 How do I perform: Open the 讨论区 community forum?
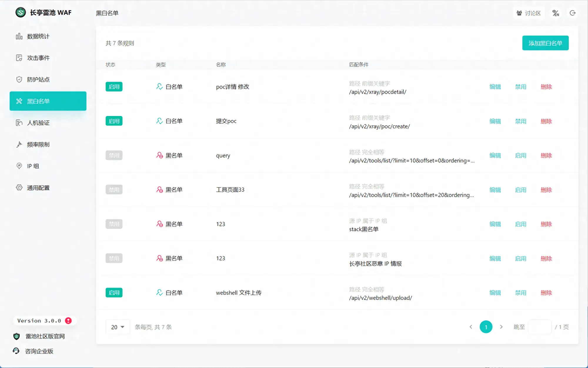click(529, 13)
